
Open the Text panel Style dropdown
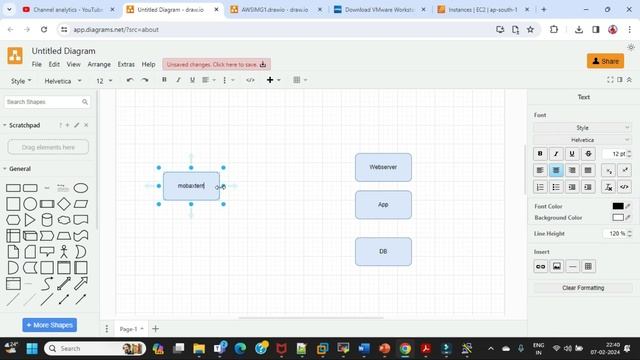[x=582, y=128]
